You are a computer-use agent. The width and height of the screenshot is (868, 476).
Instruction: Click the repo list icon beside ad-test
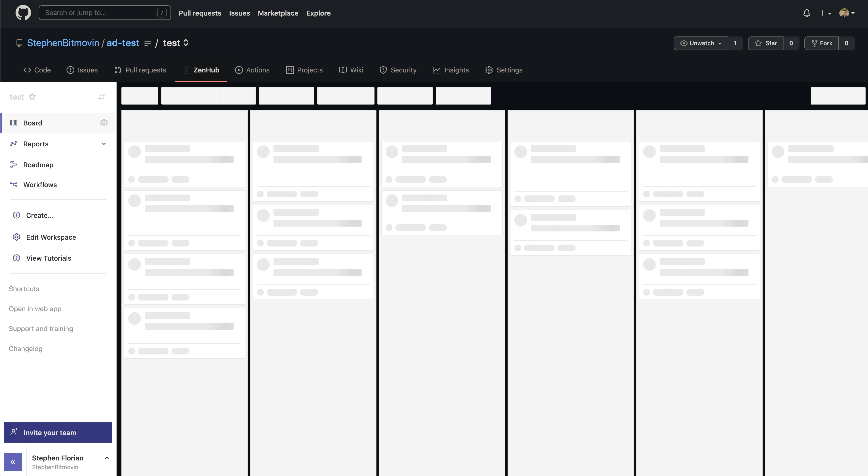[x=147, y=43]
